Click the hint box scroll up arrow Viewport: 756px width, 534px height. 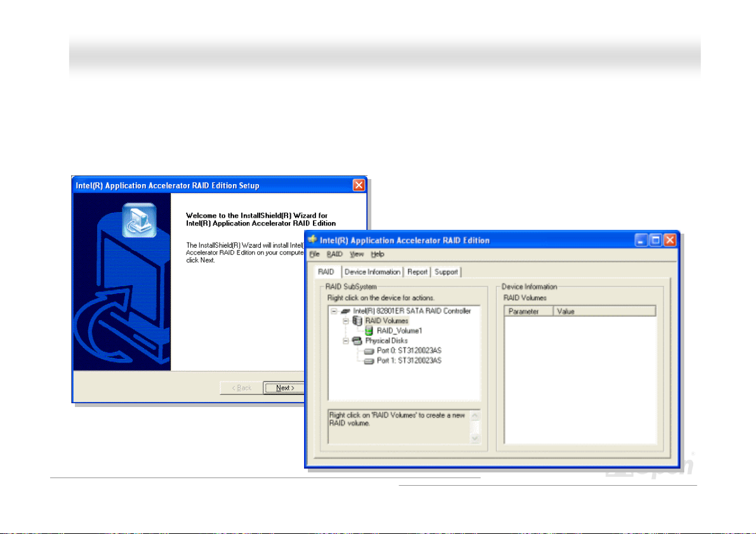coord(475,416)
